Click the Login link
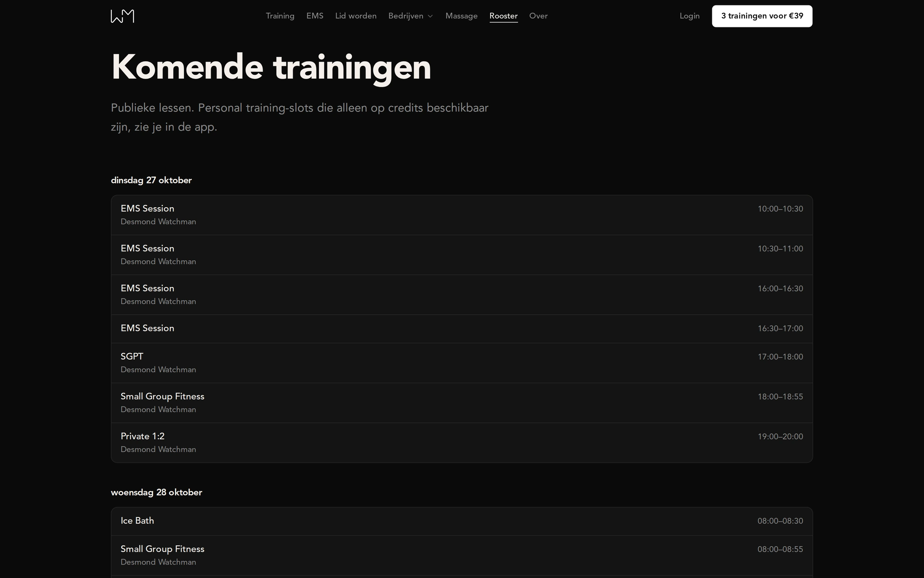This screenshot has width=924, height=578. (689, 16)
